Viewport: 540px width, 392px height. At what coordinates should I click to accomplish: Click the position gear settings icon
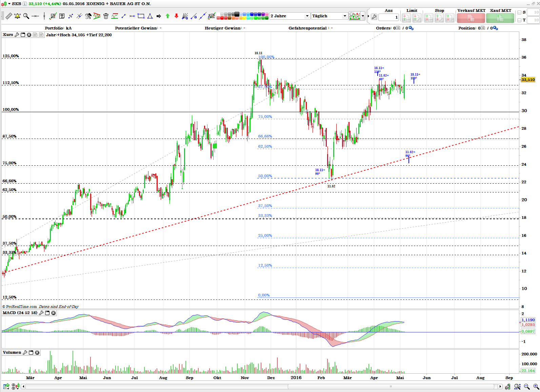(x=496, y=28)
